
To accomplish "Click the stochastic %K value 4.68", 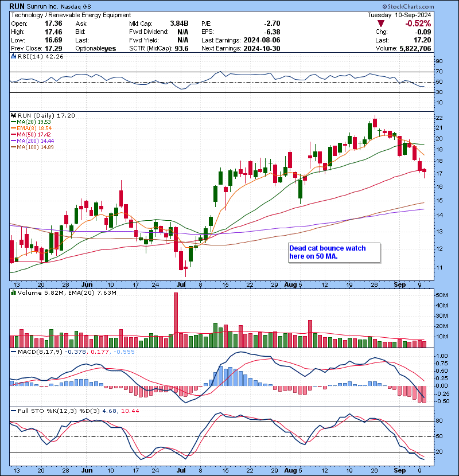I will point(110,411).
